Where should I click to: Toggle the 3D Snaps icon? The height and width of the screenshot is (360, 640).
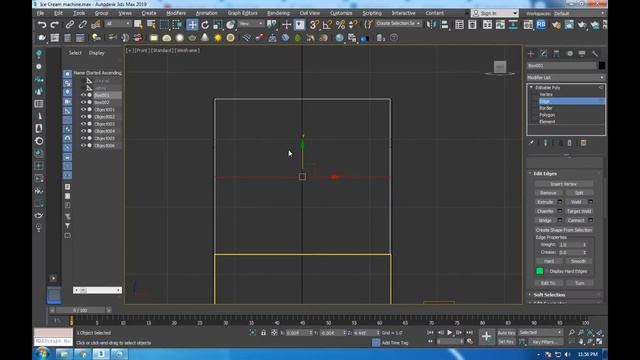pyautogui.click(x=313, y=25)
